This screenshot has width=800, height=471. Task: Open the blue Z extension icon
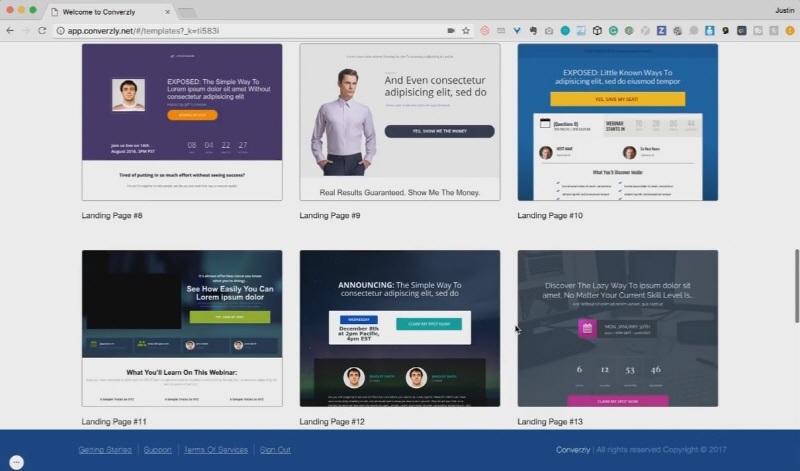coord(661,31)
